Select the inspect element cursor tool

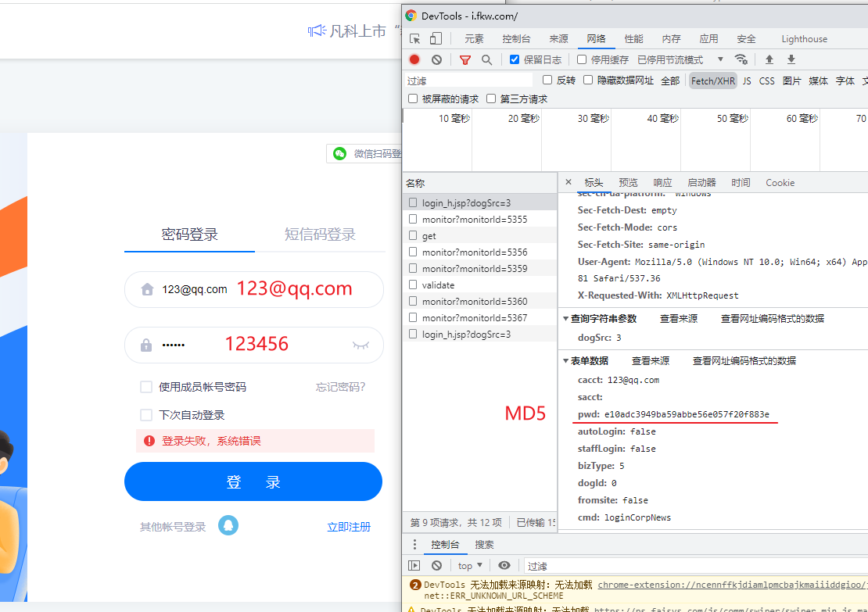[414, 38]
